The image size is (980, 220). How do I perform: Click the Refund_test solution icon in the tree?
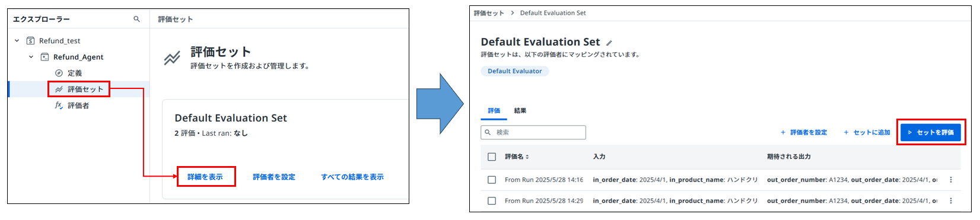30,41
